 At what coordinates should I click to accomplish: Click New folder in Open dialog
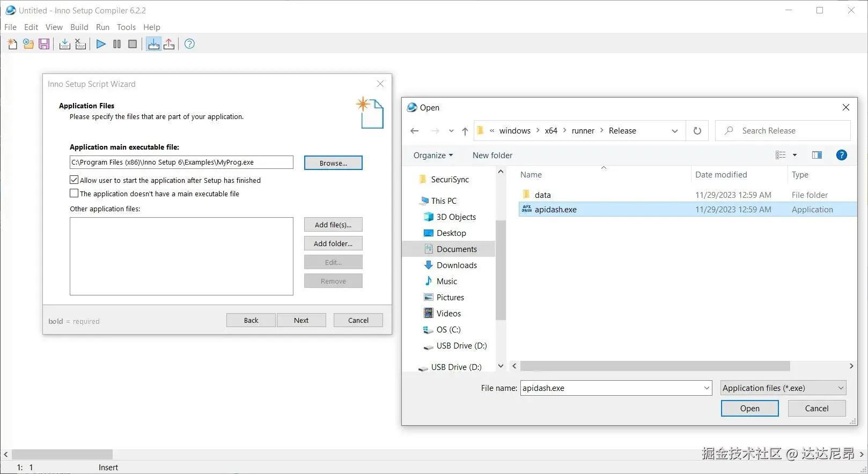pos(492,155)
